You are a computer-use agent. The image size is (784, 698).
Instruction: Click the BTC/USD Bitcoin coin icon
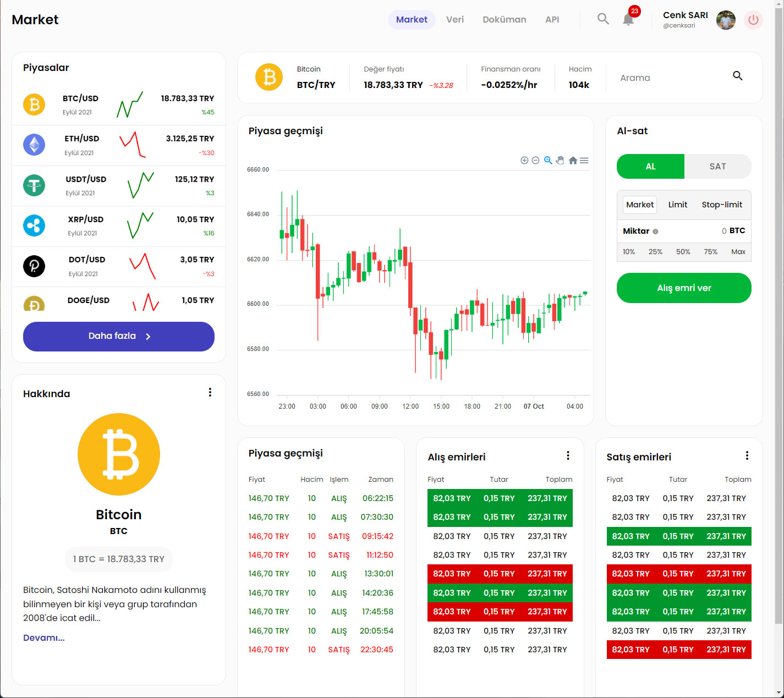[34, 104]
